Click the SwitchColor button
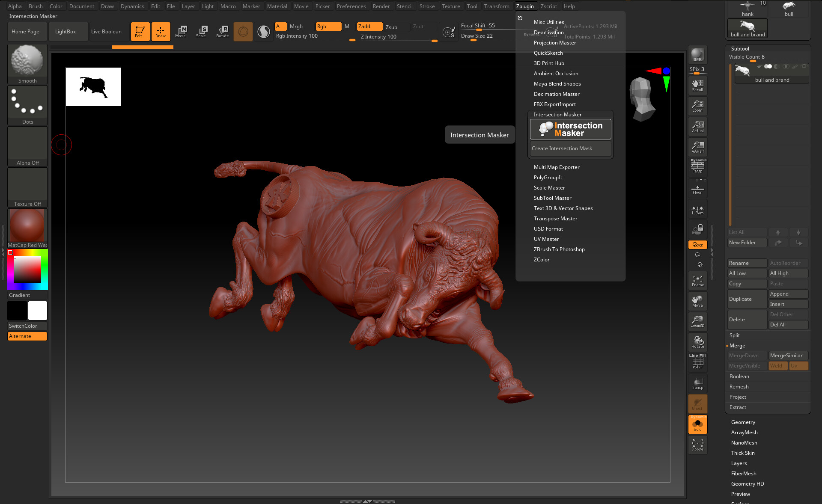This screenshot has height=504, width=822. (x=27, y=326)
